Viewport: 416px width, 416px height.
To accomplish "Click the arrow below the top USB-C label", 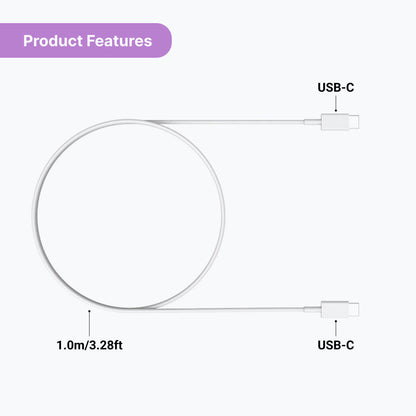I will (x=336, y=104).
